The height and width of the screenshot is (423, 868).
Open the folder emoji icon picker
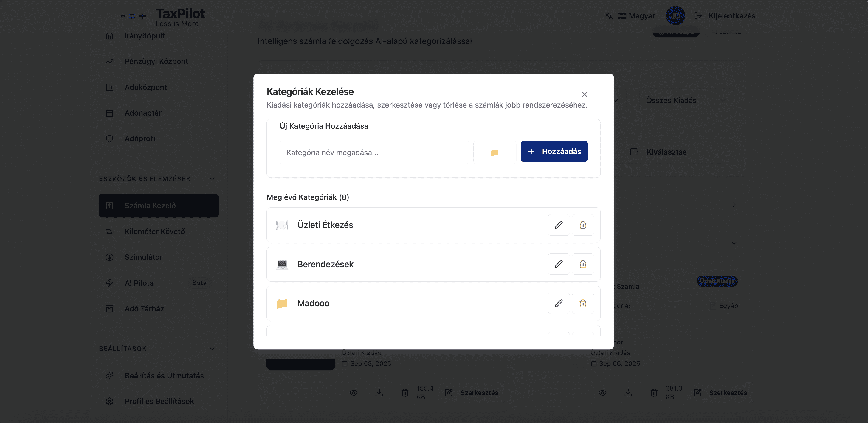click(x=494, y=153)
